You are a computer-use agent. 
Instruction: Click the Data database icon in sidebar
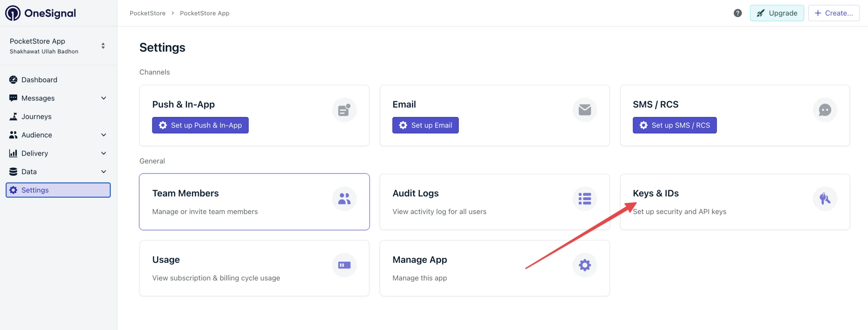click(x=13, y=172)
